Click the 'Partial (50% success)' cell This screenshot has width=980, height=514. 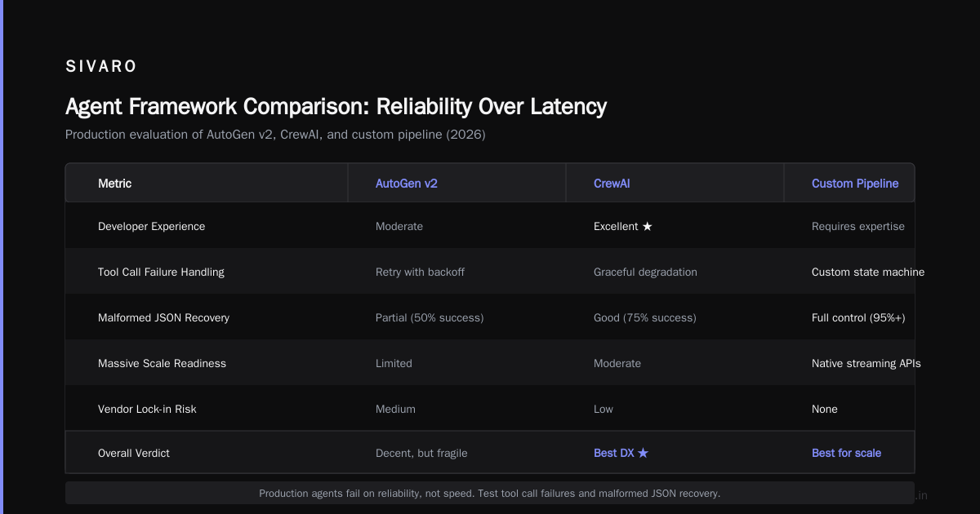click(x=430, y=317)
